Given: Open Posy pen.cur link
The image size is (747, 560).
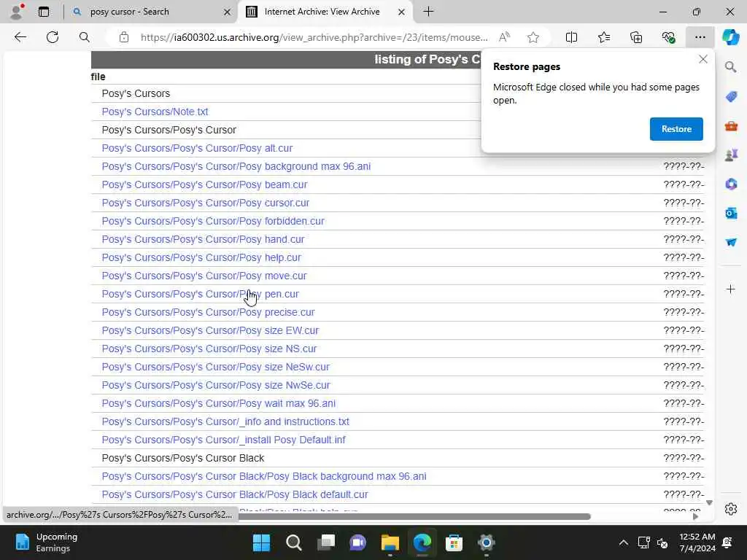Looking at the screenshot, I should click(x=200, y=294).
